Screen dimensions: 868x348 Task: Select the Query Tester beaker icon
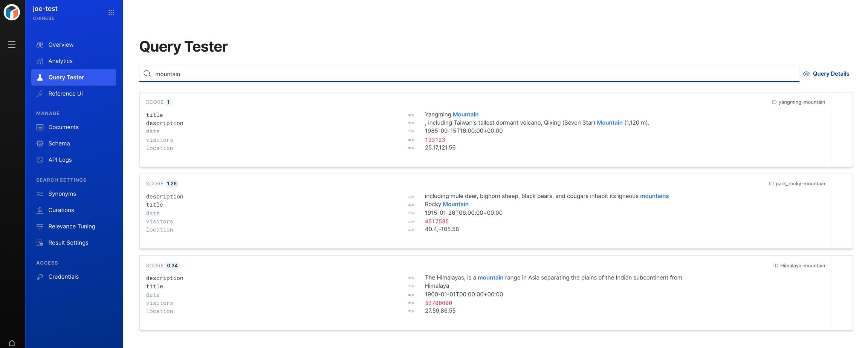coord(40,78)
